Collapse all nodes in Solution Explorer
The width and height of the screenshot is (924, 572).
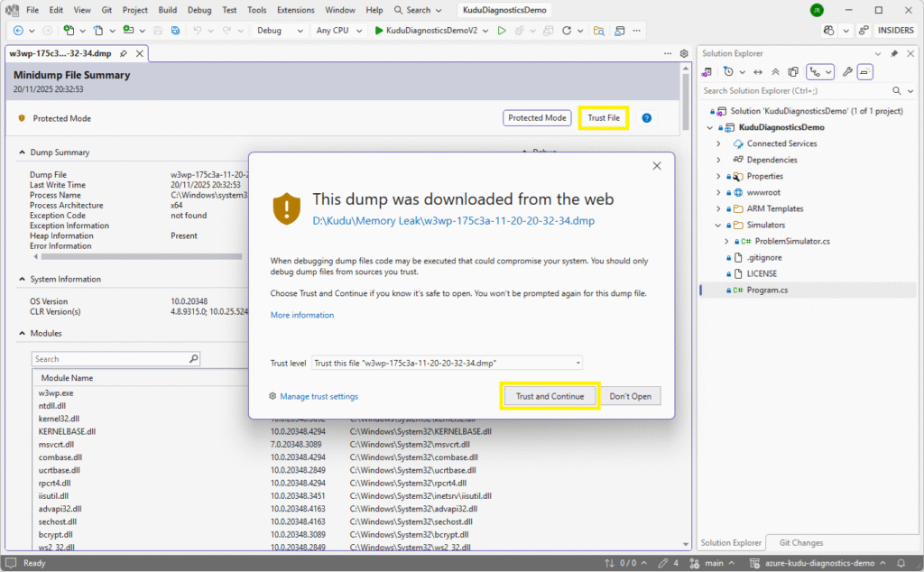(x=775, y=71)
